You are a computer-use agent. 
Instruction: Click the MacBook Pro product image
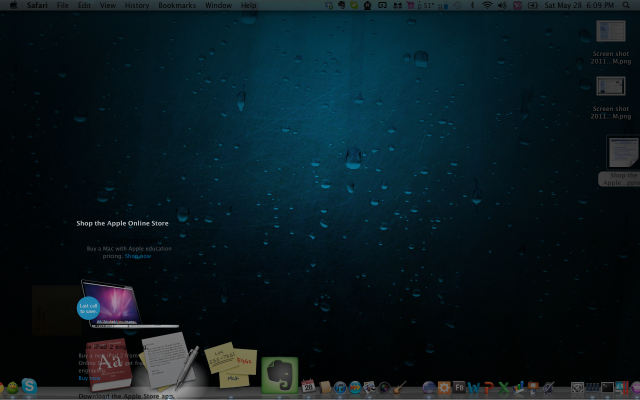click(x=130, y=304)
